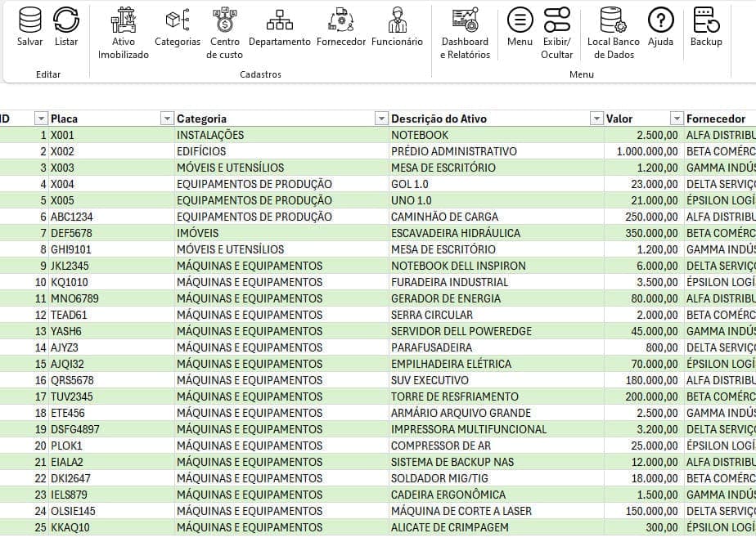Select the CAMINHÃO DE CARGA cell
Screen dimensions: 756x542
tap(497, 217)
